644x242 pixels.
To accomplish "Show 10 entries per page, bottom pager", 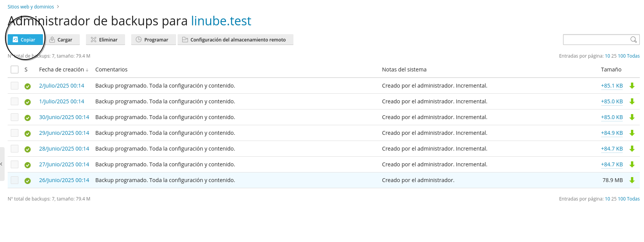I will [x=607, y=199].
